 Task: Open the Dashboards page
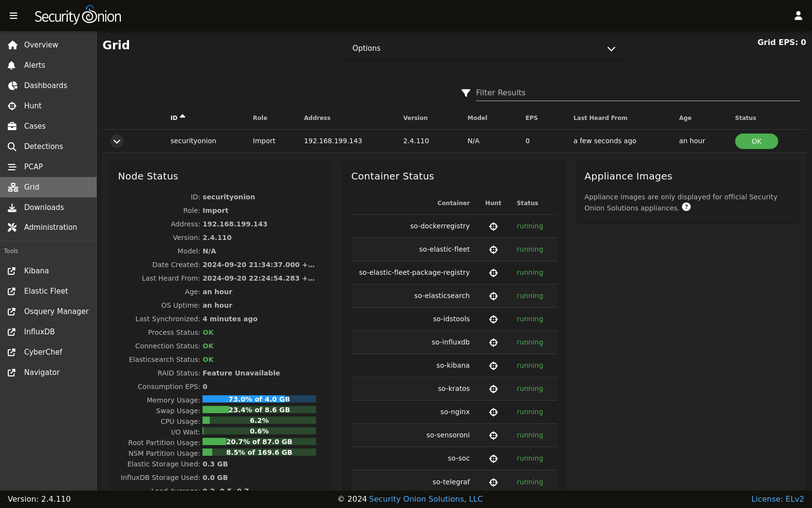[x=48, y=86]
